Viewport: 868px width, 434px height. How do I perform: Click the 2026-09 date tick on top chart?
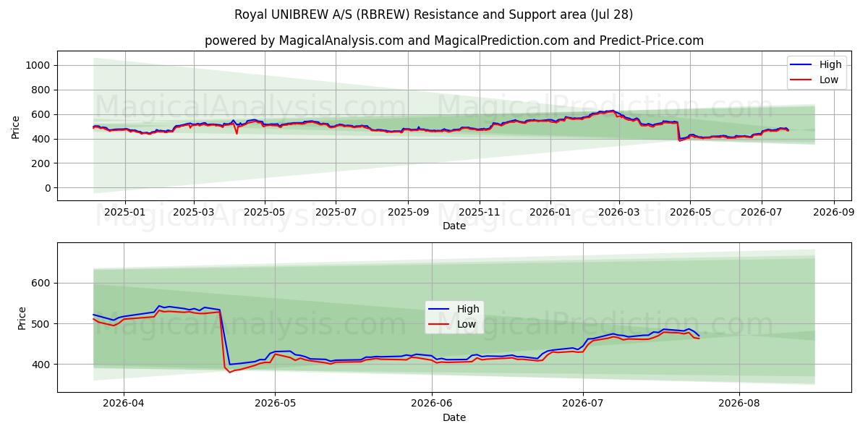click(x=833, y=213)
